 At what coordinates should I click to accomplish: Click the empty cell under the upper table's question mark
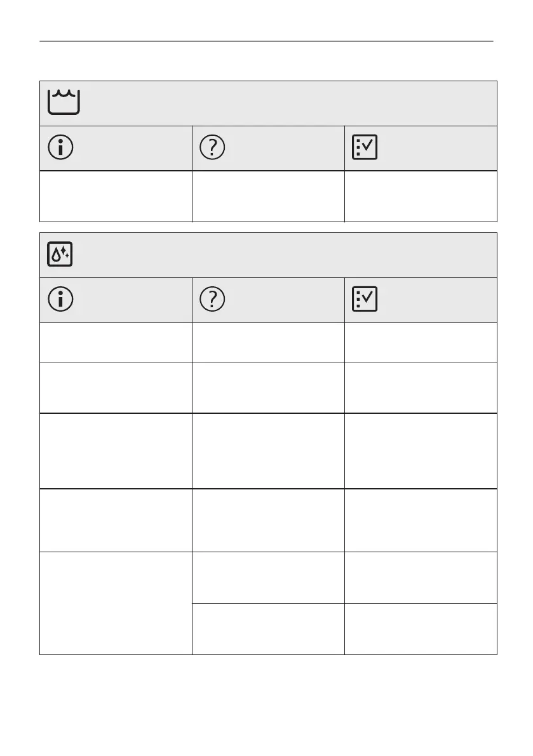(267, 196)
